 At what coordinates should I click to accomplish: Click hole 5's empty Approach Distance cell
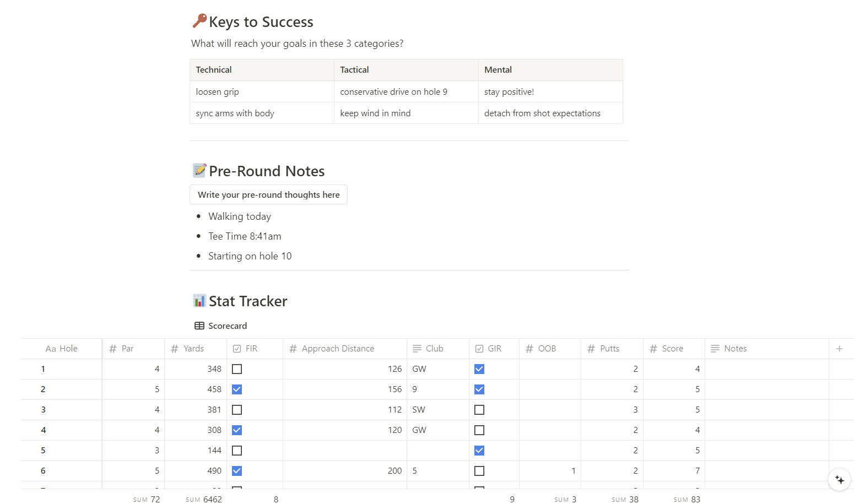click(344, 450)
